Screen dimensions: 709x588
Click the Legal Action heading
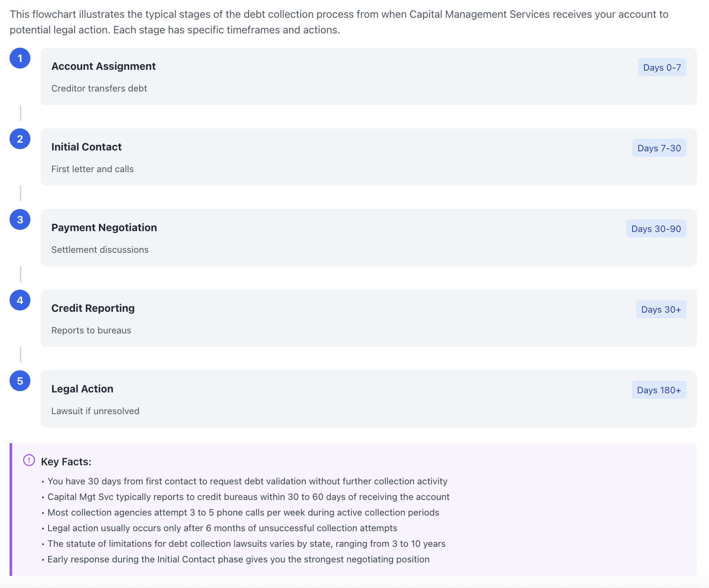tap(82, 389)
